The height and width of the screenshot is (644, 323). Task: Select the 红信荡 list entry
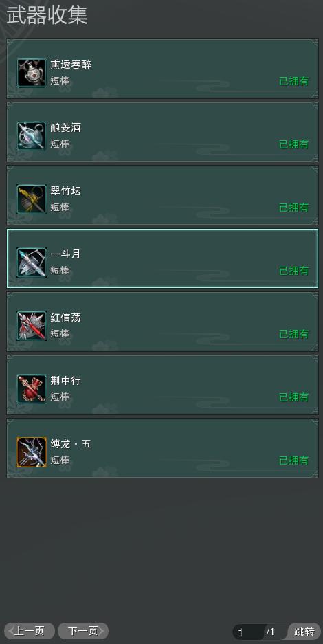tap(162, 322)
